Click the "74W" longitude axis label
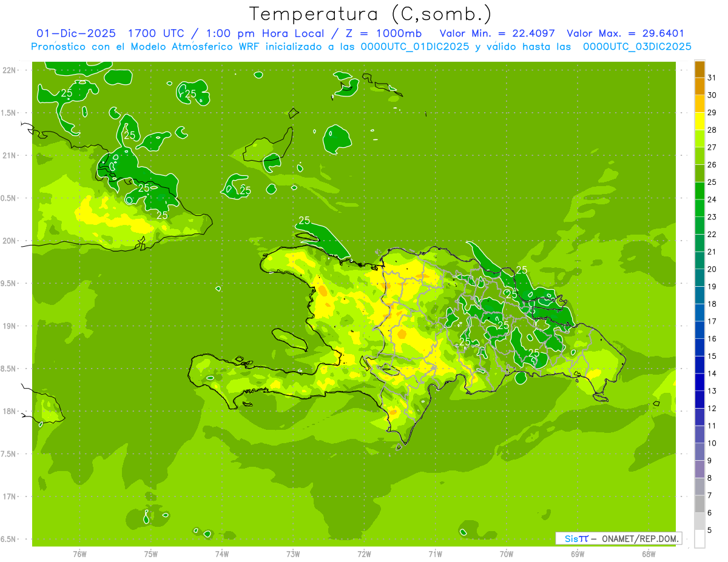 [x=222, y=554]
